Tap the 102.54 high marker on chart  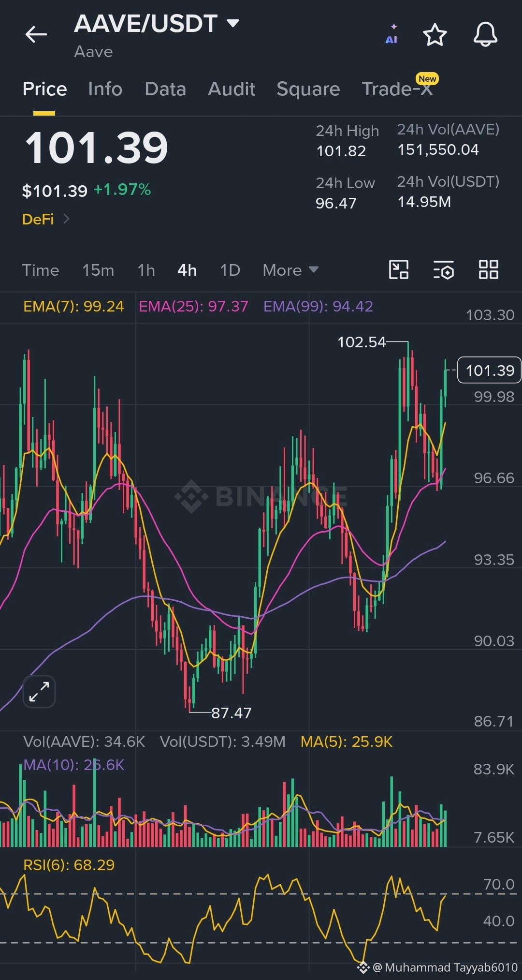pyautogui.click(x=362, y=342)
